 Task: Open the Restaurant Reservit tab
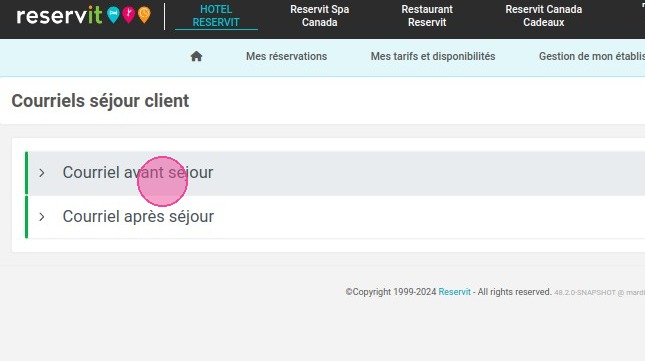tap(427, 16)
